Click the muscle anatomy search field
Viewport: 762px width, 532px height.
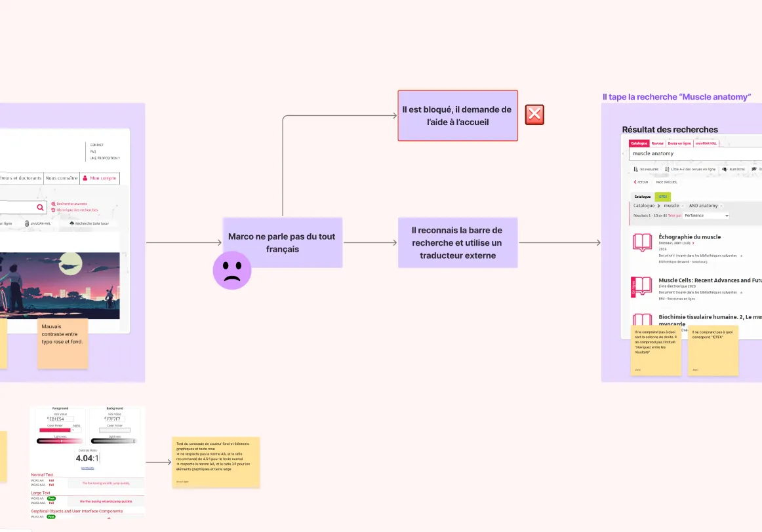695,153
